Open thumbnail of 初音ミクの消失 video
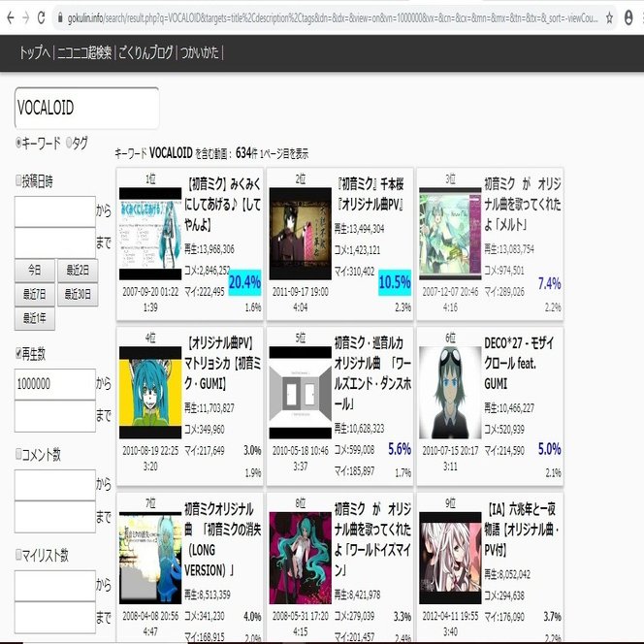The image size is (644, 644). [150, 558]
